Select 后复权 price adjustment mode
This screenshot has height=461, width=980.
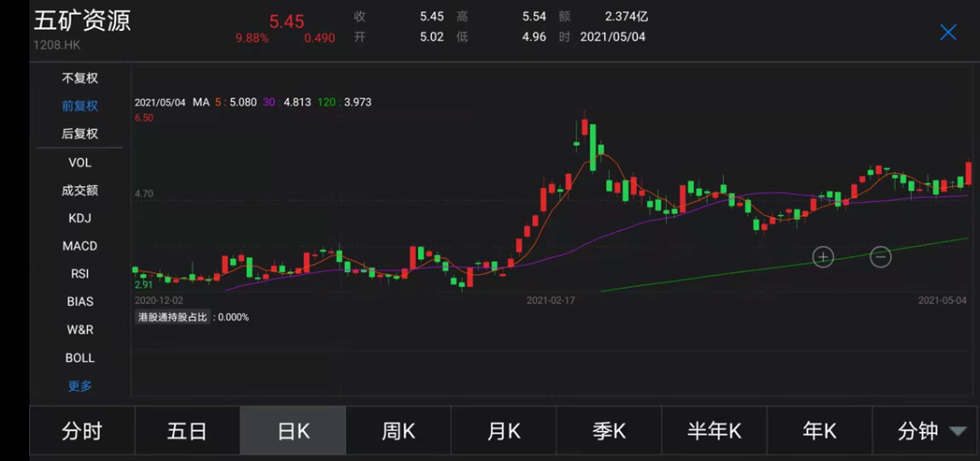coord(80,133)
